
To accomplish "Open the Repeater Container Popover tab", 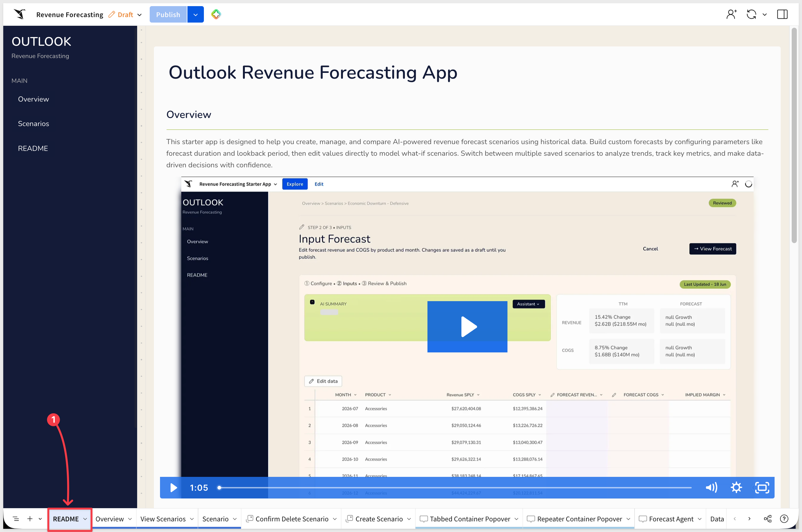I will (579, 519).
